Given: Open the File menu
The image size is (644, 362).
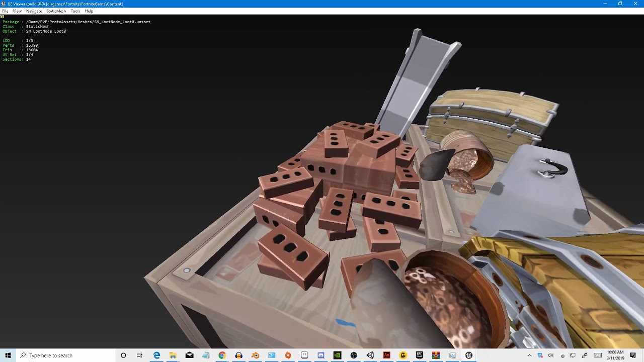Looking at the screenshot, I should 5,11.
